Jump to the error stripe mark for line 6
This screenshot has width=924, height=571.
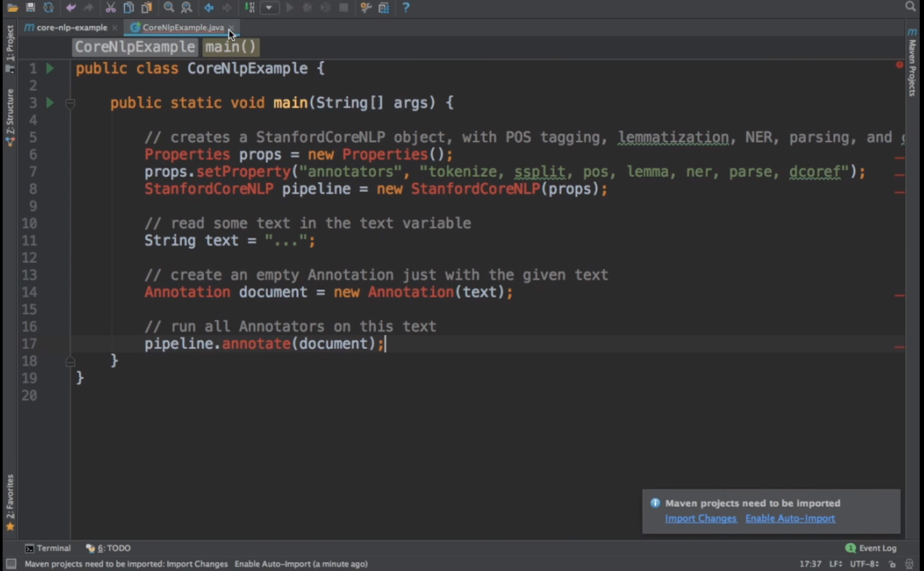(900, 158)
